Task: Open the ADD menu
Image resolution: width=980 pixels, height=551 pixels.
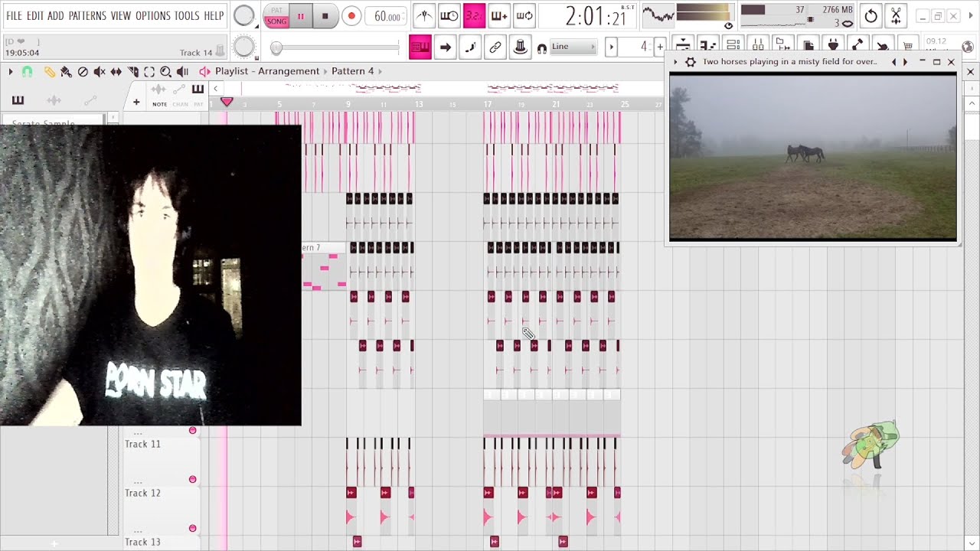Action: tap(56, 15)
